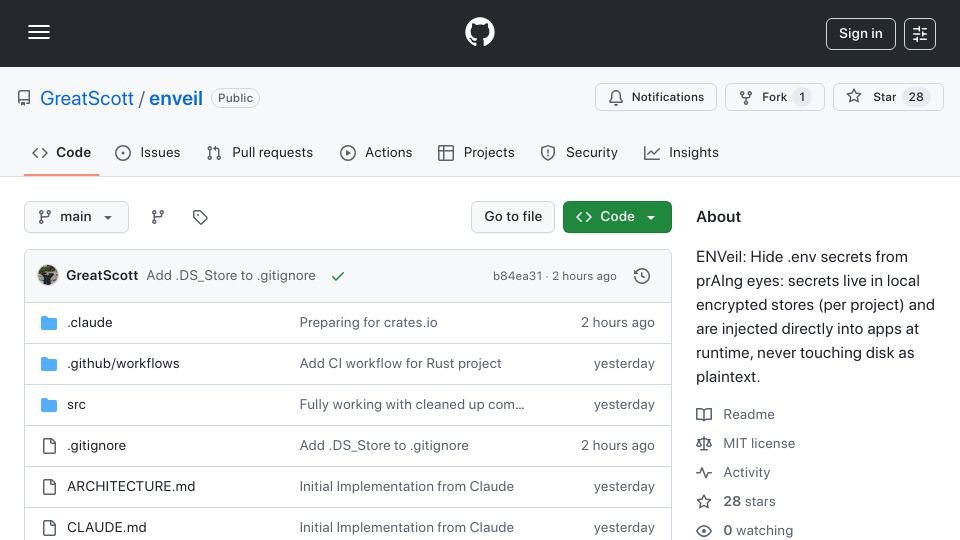Go to GitHub home via Octocat logo
Screen dimensions: 960x540
point(479,32)
